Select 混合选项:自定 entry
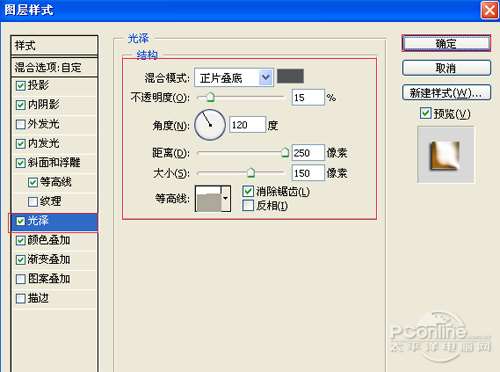 click(x=54, y=67)
